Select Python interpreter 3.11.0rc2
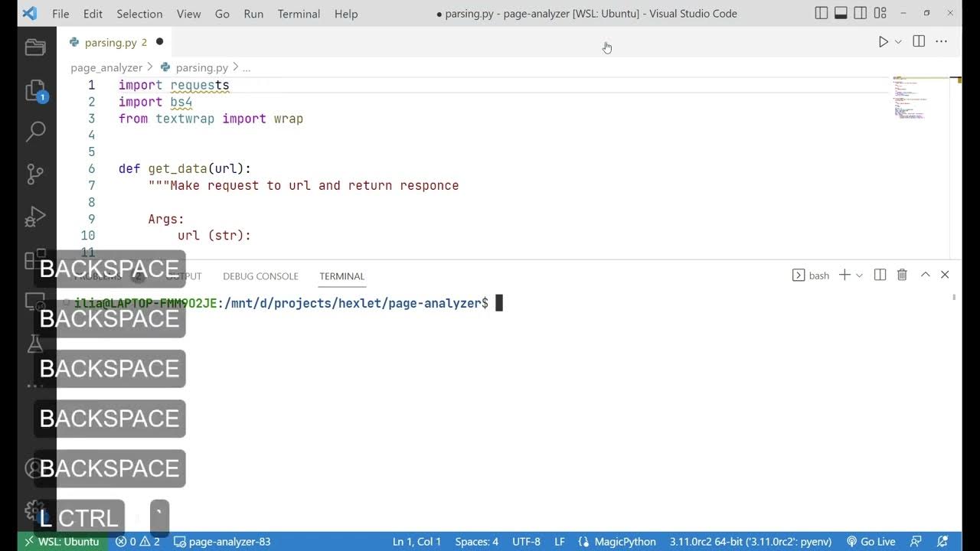 [x=750, y=541]
